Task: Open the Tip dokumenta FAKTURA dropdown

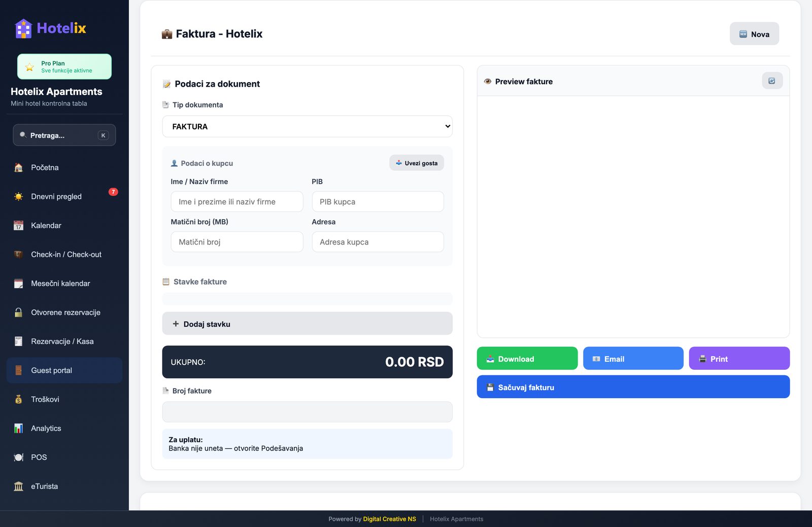Action: [307, 126]
